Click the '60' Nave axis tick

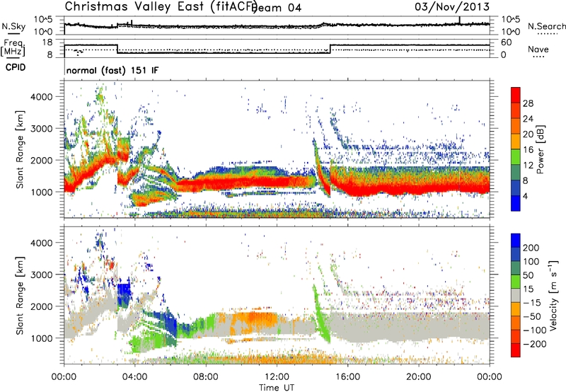tap(507, 42)
